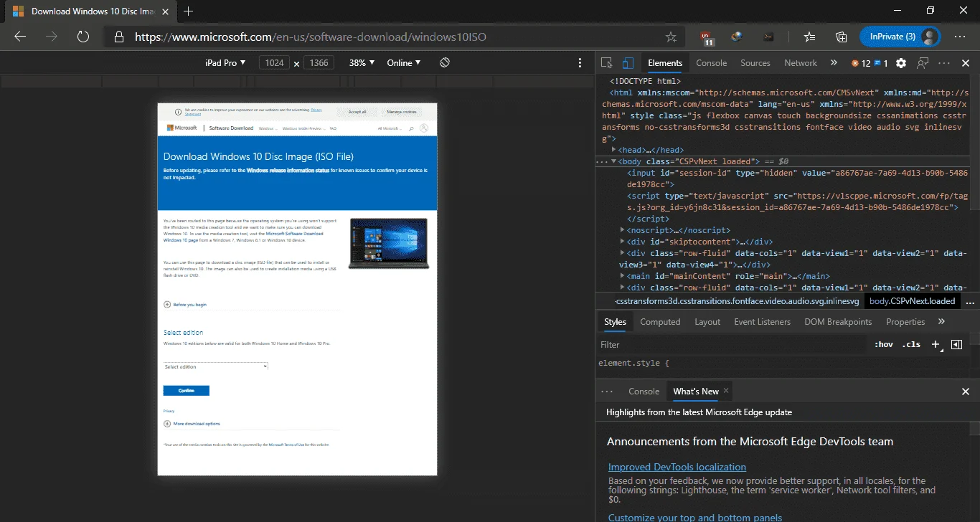Open the Customize and control DevTools menu

(944, 63)
